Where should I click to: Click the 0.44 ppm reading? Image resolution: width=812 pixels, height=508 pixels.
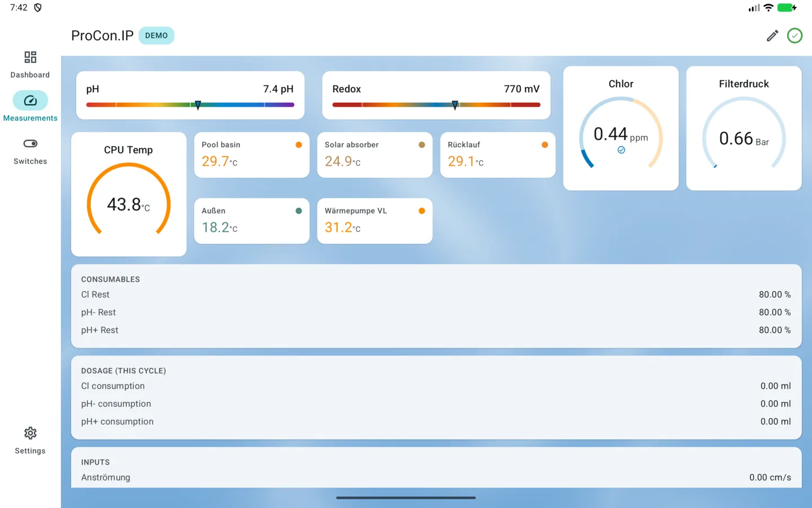point(621,134)
